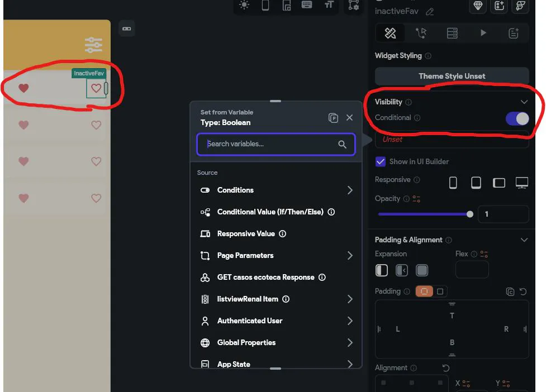Edit the inactiveFav widget name
This screenshot has width=546, height=392.
[430, 12]
